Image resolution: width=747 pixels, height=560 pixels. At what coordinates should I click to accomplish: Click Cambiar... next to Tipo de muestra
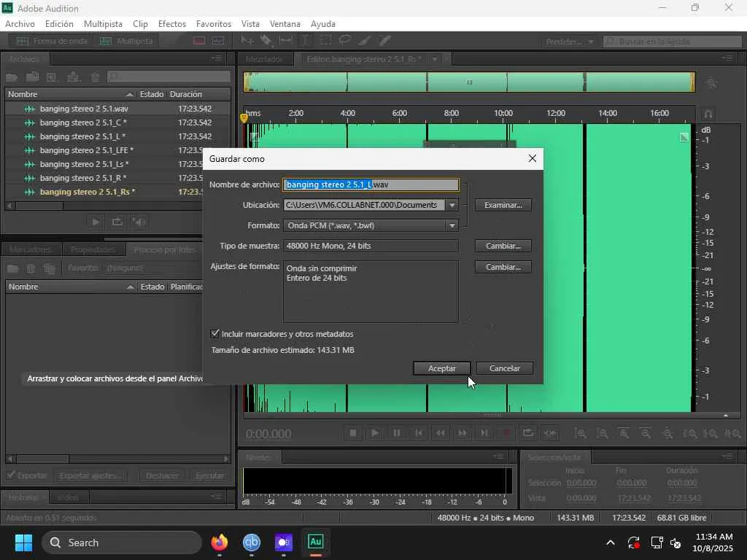point(503,246)
